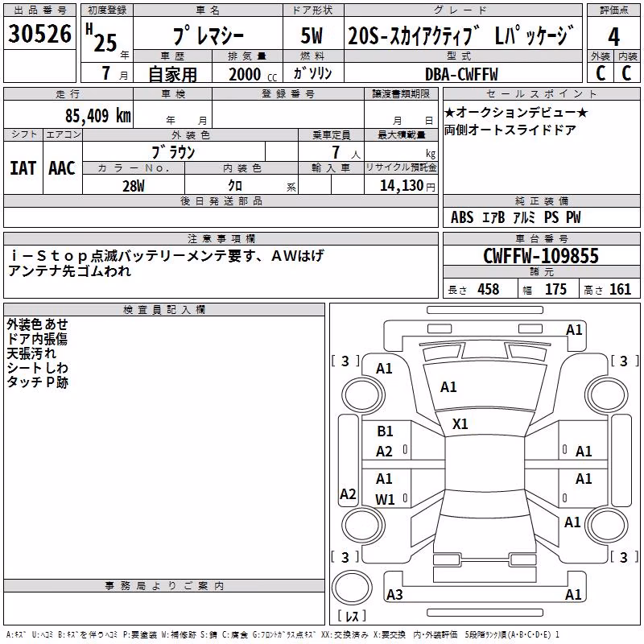Select the color number 28W
The image size is (644, 644).
(134, 186)
